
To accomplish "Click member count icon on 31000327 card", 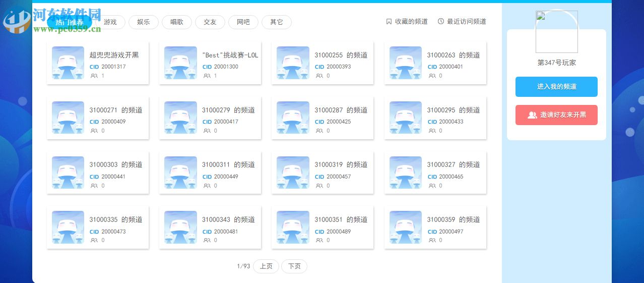I will pos(431,186).
